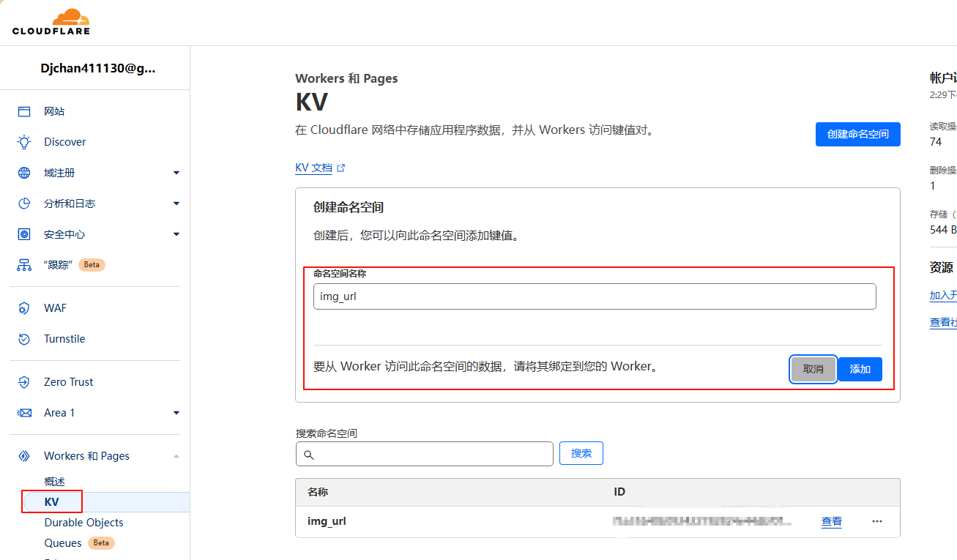The image size is (957, 560).
Task: Click the 取消 button
Action: (813, 369)
